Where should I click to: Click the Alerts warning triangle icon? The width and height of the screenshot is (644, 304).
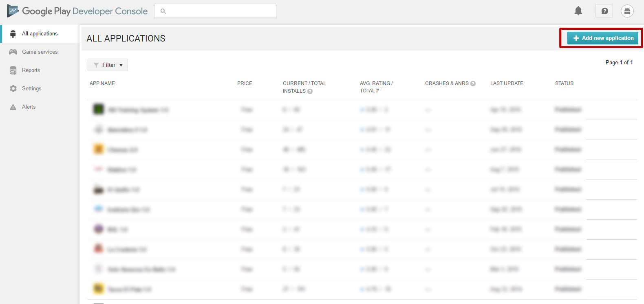13,107
